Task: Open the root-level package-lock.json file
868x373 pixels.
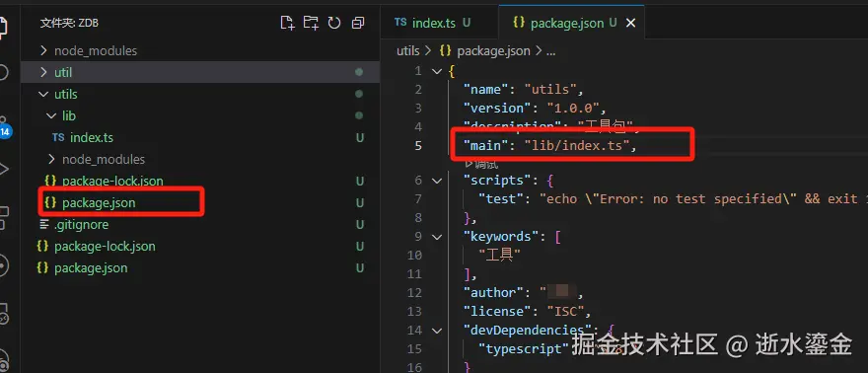Action: [200, 247]
